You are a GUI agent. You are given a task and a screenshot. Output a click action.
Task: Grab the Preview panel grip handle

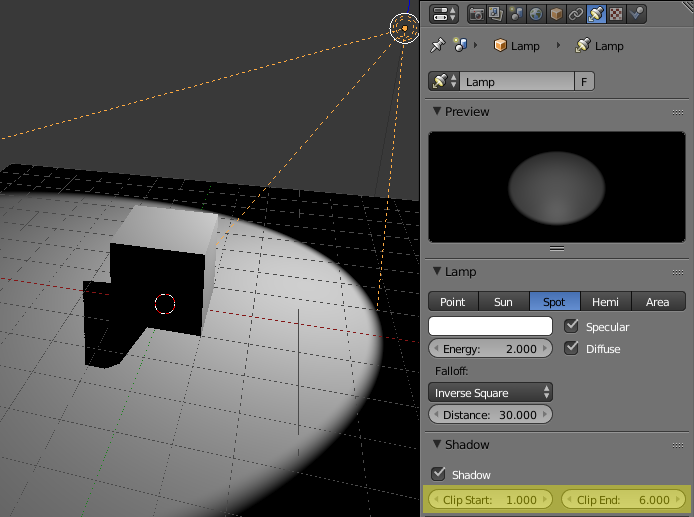pos(678,112)
